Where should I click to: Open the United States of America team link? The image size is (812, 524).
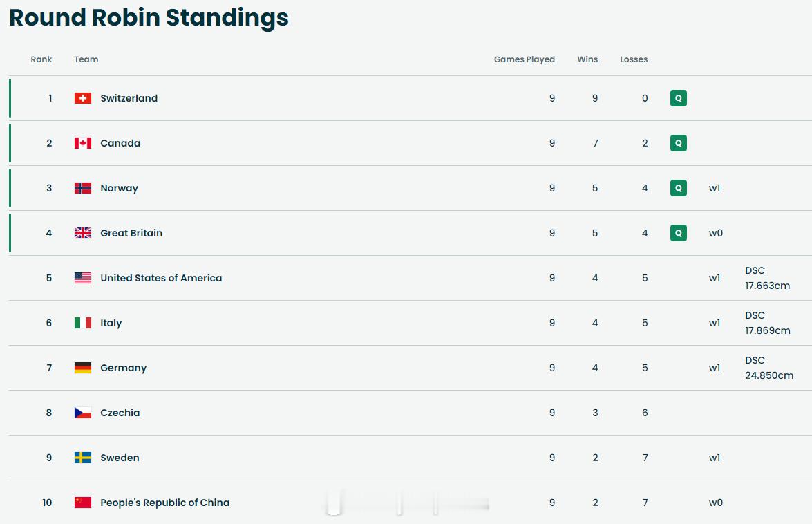pyautogui.click(x=161, y=278)
